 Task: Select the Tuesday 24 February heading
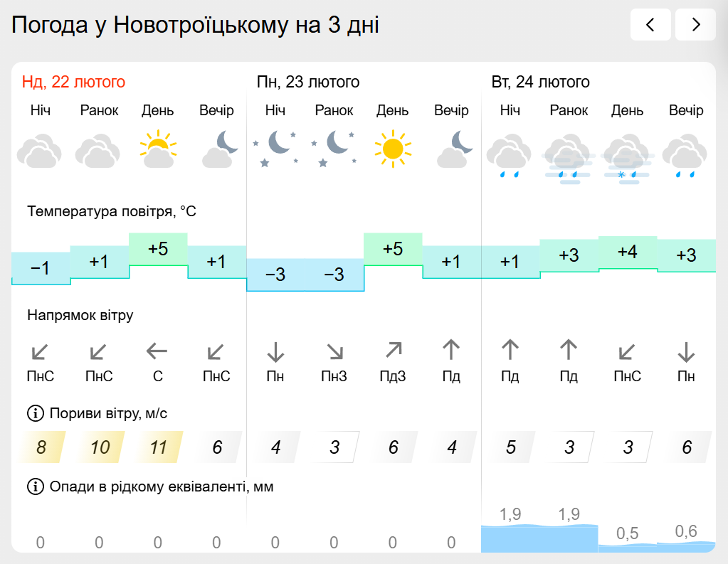tap(541, 82)
